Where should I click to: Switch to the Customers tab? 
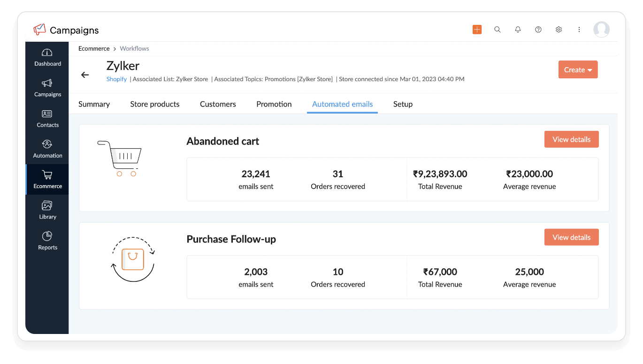[x=218, y=104]
